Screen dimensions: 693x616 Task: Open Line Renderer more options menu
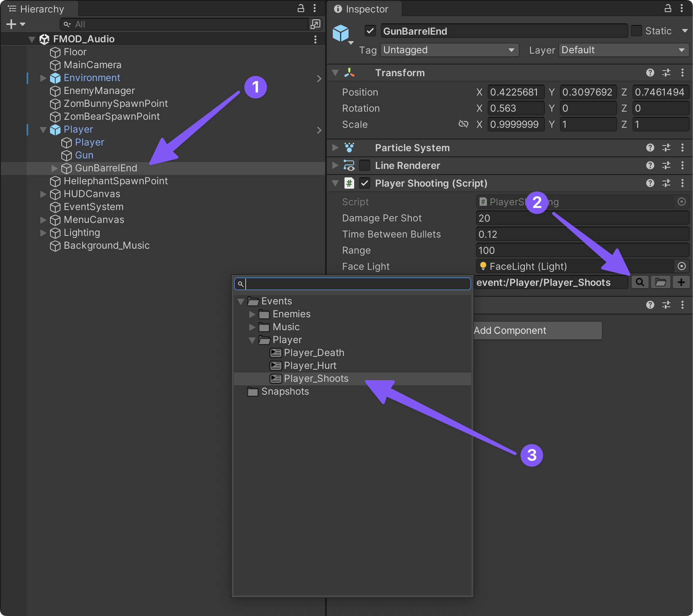(x=683, y=165)
